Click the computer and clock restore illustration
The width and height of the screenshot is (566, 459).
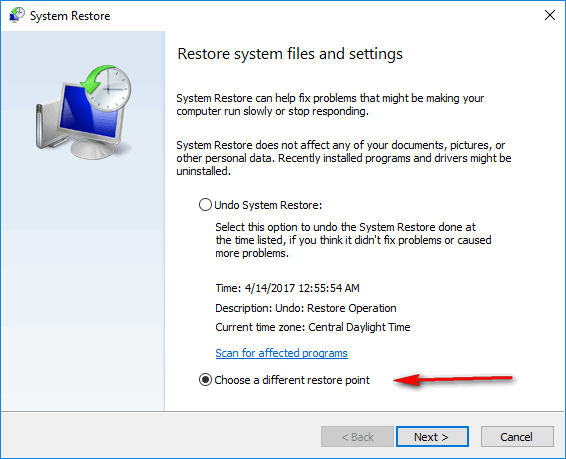[x=83, y=112]
